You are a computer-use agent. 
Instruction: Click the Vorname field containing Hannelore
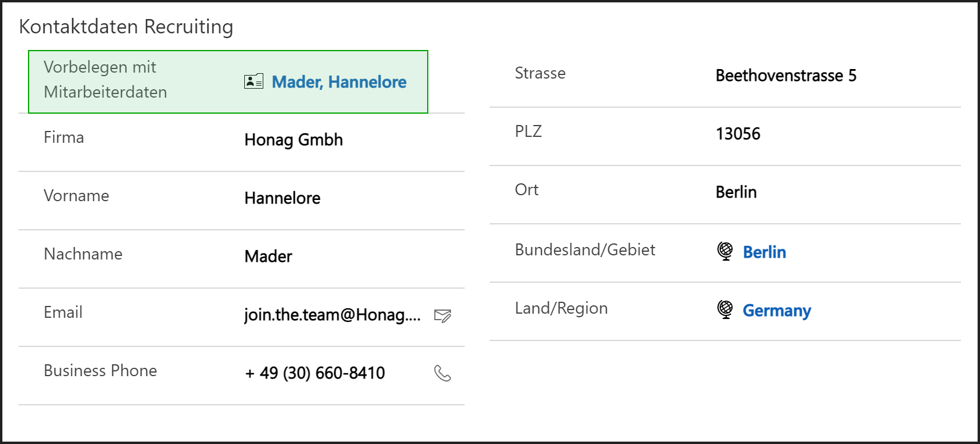[282, 198]
